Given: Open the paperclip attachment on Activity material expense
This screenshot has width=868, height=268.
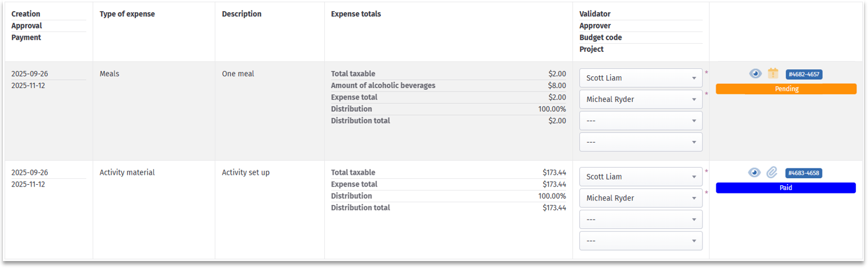Looking at the screenshot, I should point(772,172).
